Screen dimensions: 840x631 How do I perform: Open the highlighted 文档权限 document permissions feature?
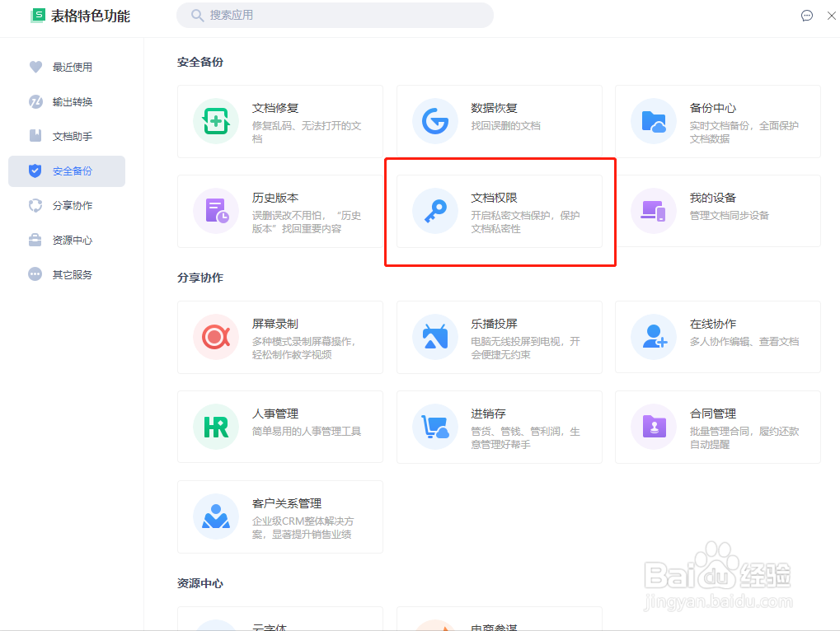pos(499,211)
